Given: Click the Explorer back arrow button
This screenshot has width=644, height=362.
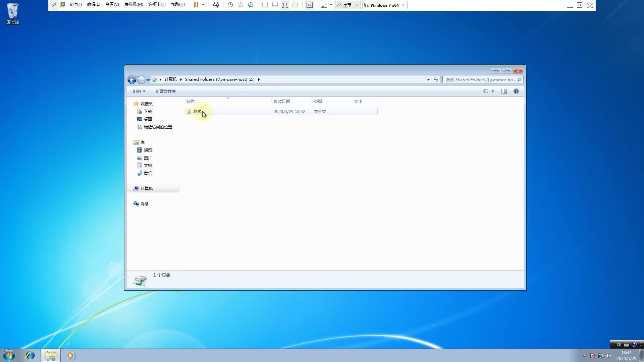Looking at the screenshot, I should coord(132,80).
